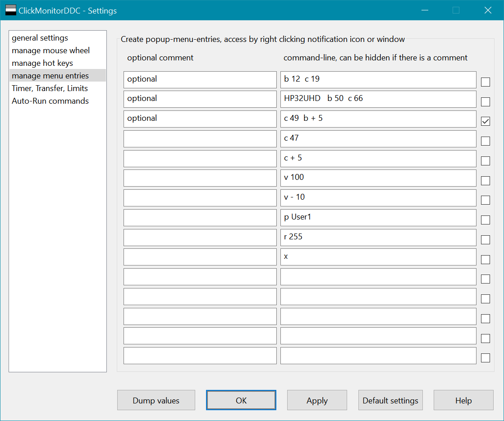Click empty comment field beside 'r 255'

200,238
